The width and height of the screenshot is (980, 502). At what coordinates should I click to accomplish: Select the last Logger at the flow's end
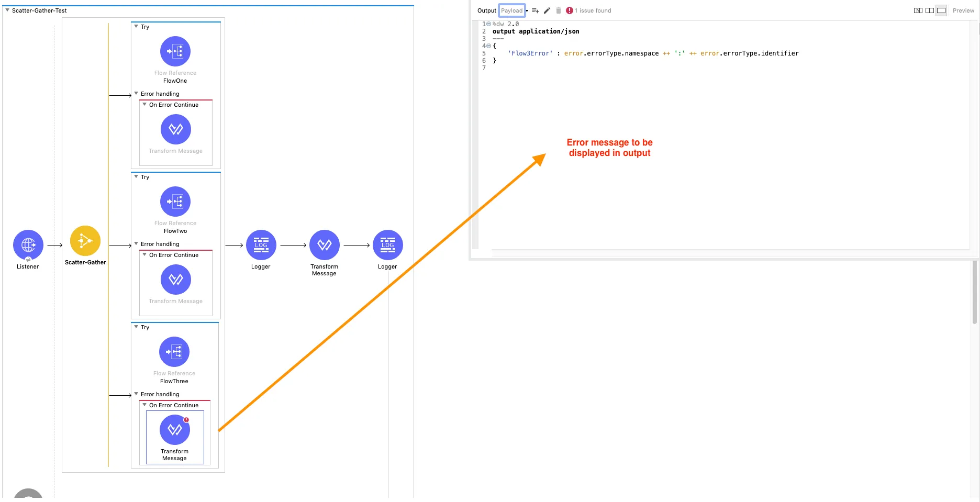(x=388, y=244)
